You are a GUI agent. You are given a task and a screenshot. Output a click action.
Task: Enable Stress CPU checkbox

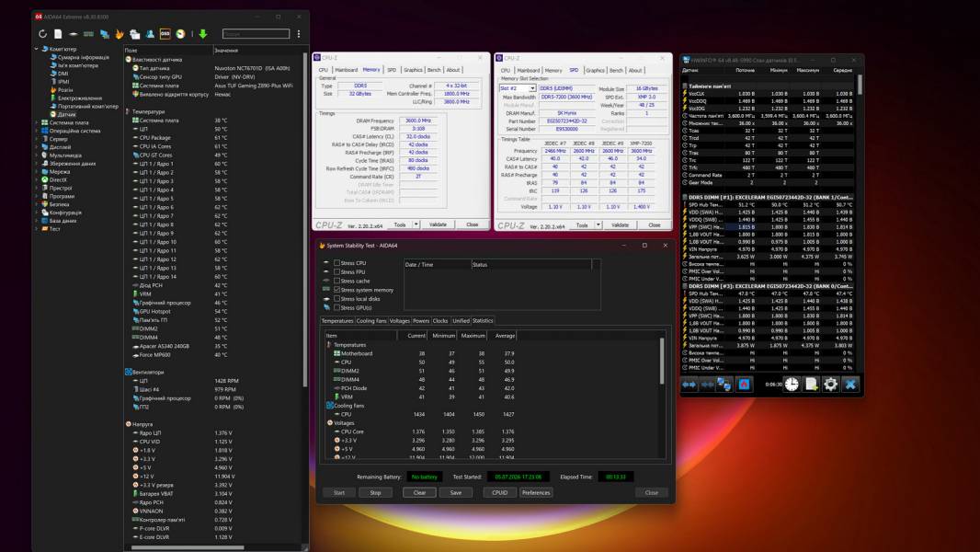336,263
